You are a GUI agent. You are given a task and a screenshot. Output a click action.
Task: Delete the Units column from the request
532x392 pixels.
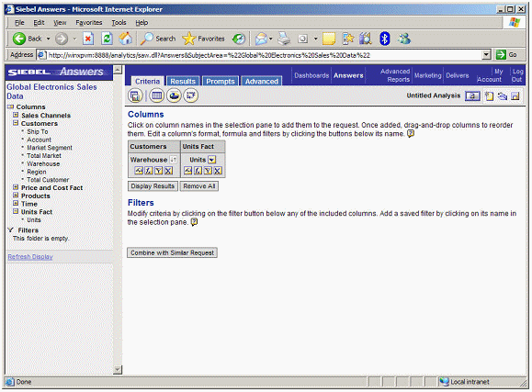(218, 171)
